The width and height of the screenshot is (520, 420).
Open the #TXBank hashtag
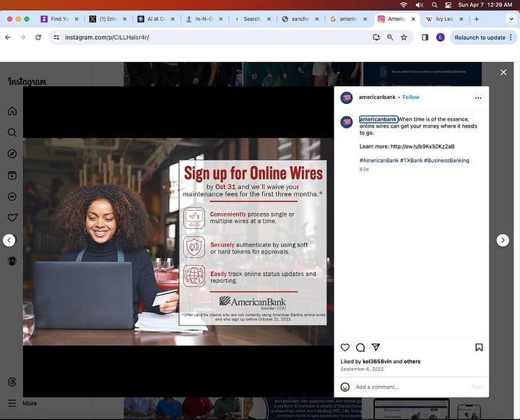(x=411, y=160)
